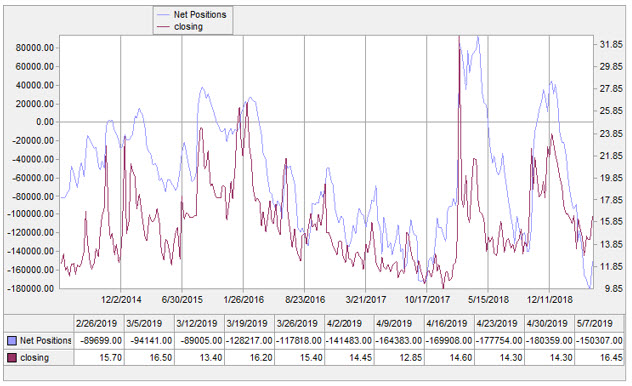Click the 3/5/2019 column header
The width and height of the screenshot is (632, 386).
[149, 324]
